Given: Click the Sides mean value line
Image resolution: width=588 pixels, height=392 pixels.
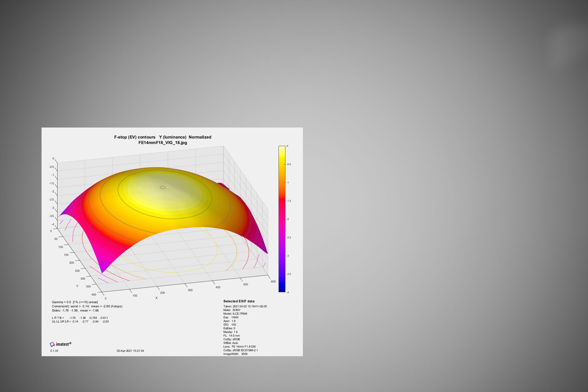Looking at the screenshot, I should click(75, 310).
